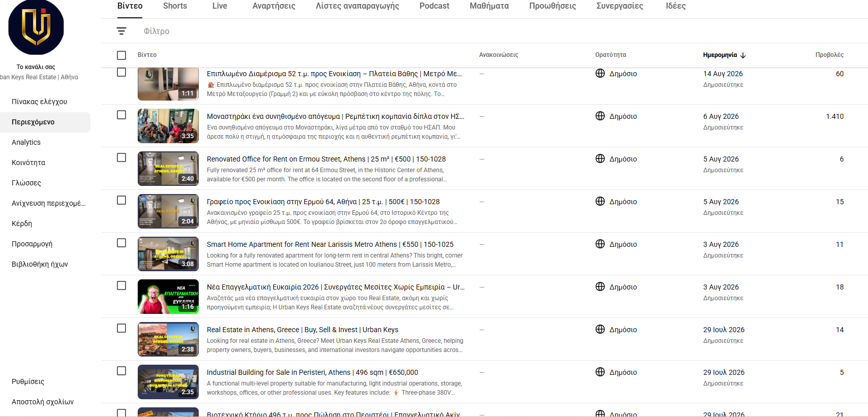
Task: Open video title Industrial Building for Sale in Peristeri
Action: tap(313, 372)
